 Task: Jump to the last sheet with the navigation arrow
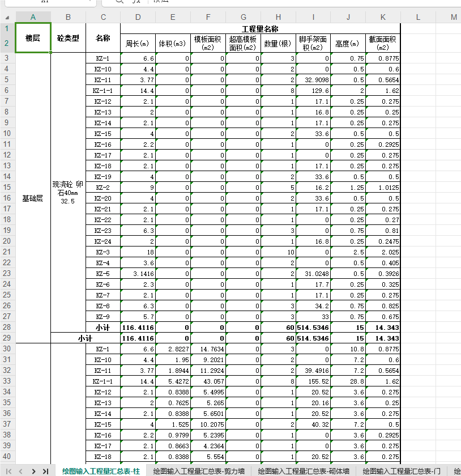(45, 471)
